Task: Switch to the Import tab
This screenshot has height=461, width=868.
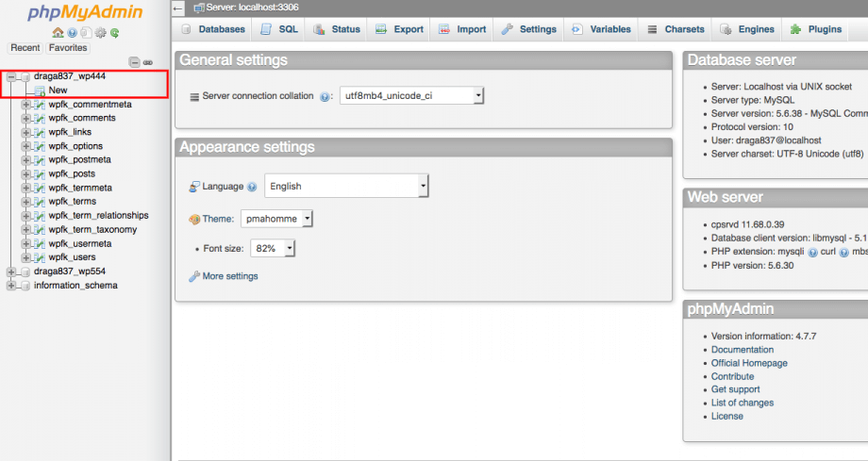Action: tap(461, 29)
